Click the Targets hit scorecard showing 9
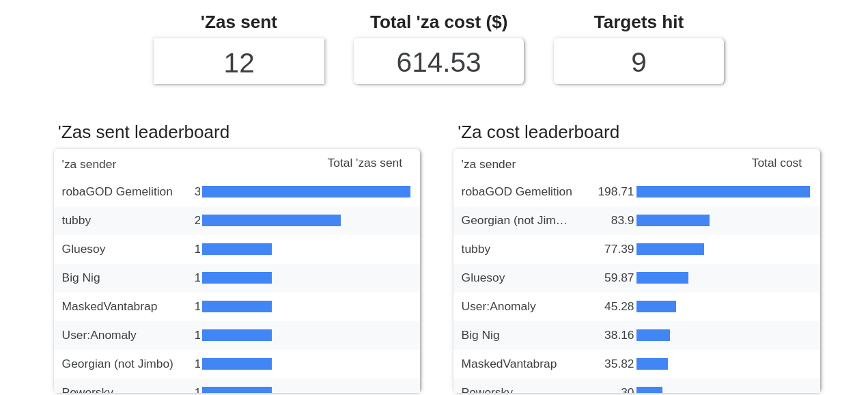The image size is (868, 395). [x=638, y=62]
